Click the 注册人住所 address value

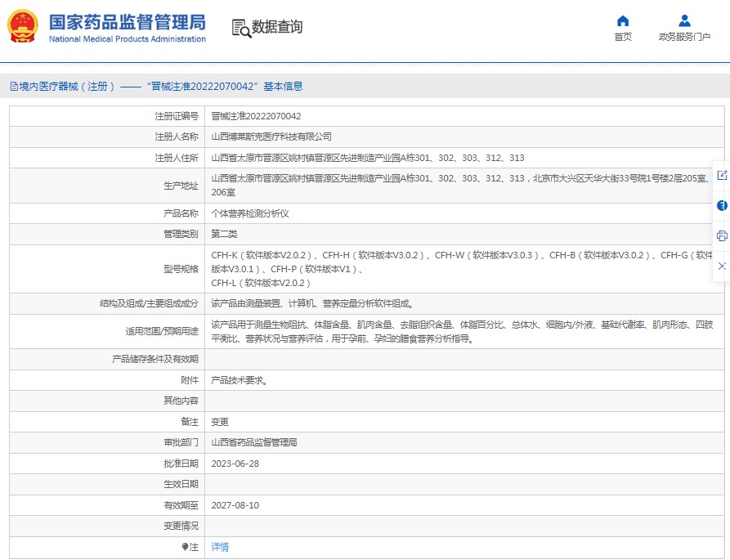point(368,158)
